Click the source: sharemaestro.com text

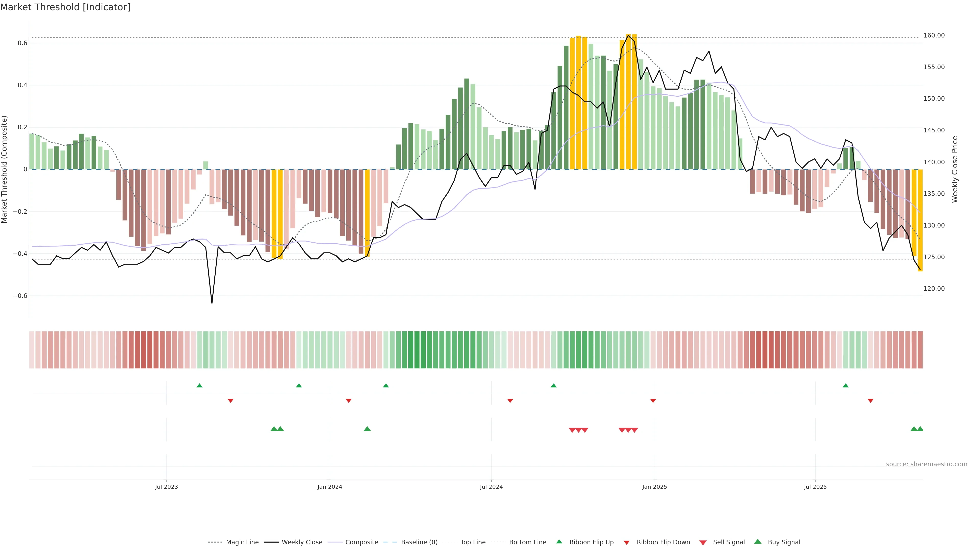point(926,464)
